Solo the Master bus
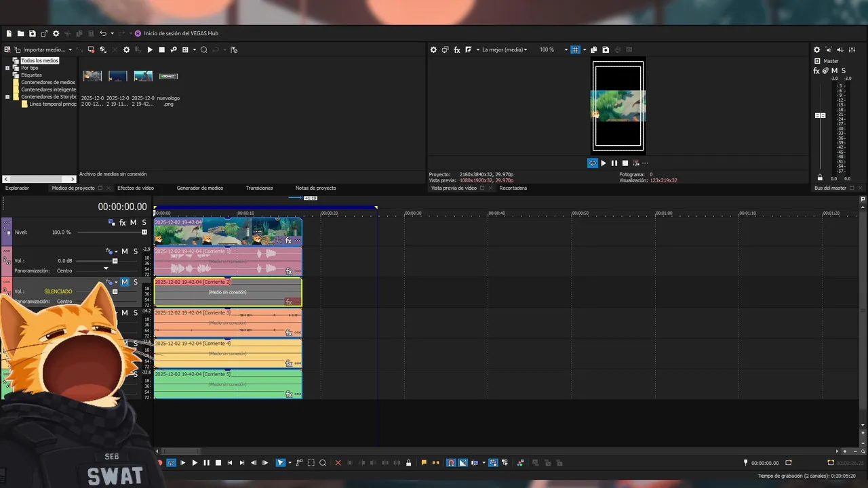Screen dimensions: 868x488 coord(843,70)
